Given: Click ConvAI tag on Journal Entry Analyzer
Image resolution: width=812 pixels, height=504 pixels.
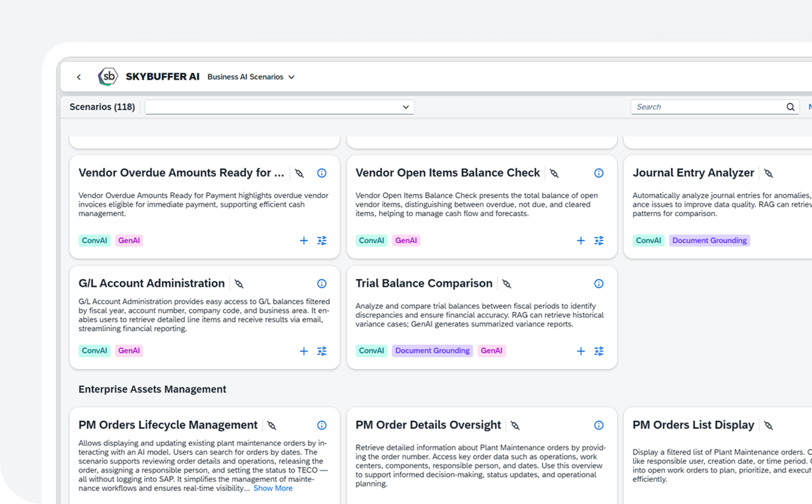Looking at the screenshot, I should (648, 241).
